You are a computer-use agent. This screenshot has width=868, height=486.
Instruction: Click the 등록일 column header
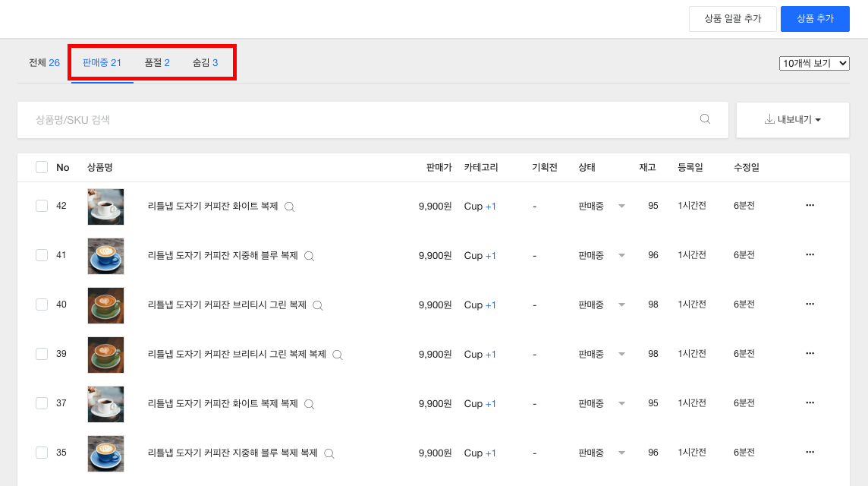(x=690, y=167)
